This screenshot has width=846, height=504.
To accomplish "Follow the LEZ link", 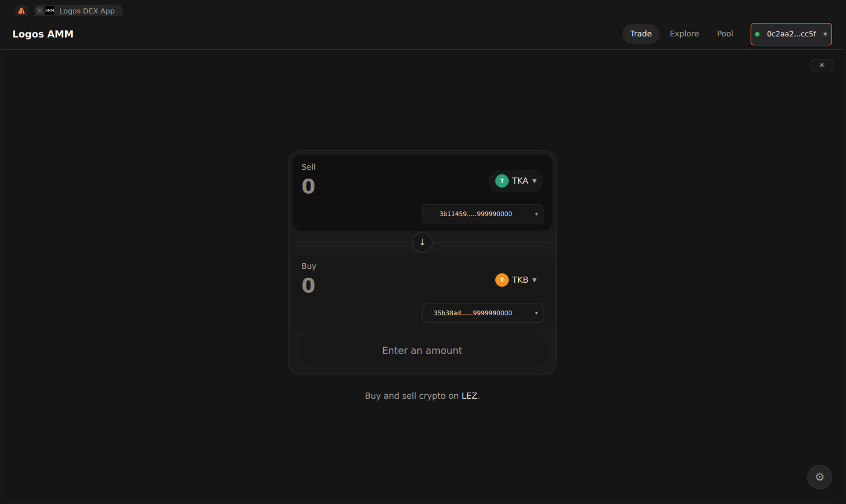I will (x=470, y=396).
